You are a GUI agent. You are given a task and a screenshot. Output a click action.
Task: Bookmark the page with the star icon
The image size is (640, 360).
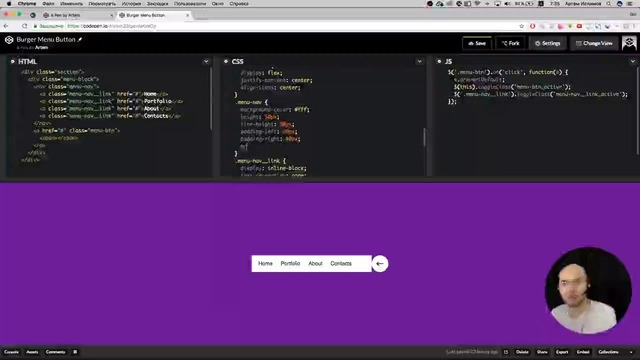(x=521, y=26)
